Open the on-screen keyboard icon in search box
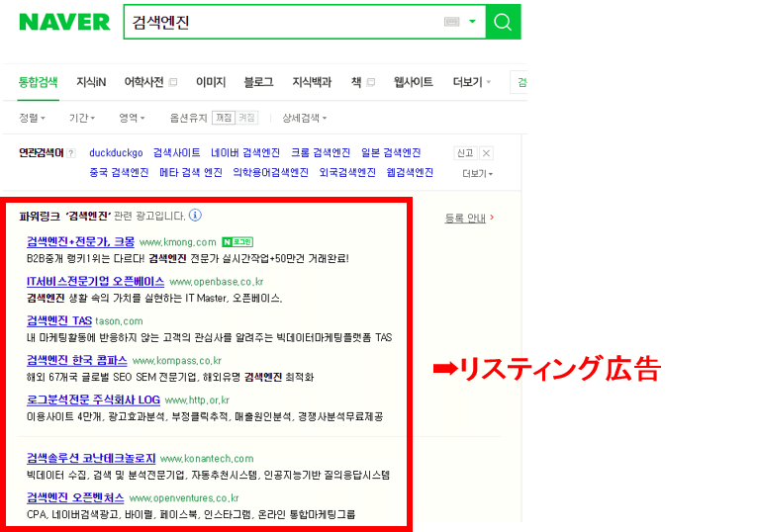 452,22
